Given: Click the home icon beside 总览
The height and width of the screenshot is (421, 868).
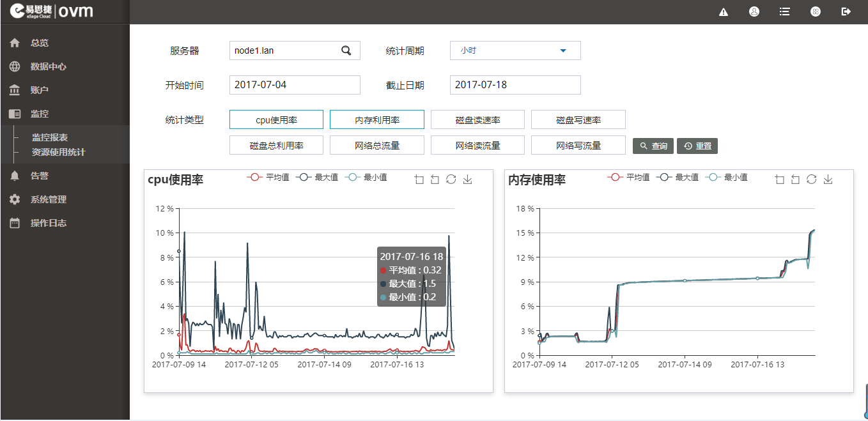Looking at the screenshot, I should click(x=15, y=43).
